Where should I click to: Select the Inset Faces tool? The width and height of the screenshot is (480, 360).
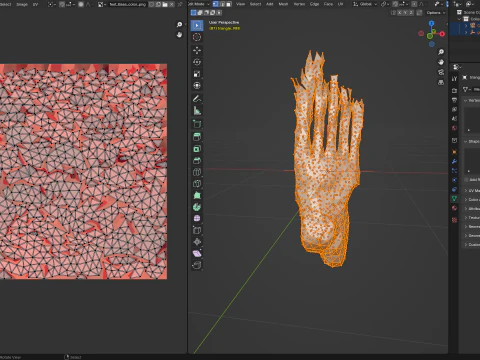(x=197, y=149)
